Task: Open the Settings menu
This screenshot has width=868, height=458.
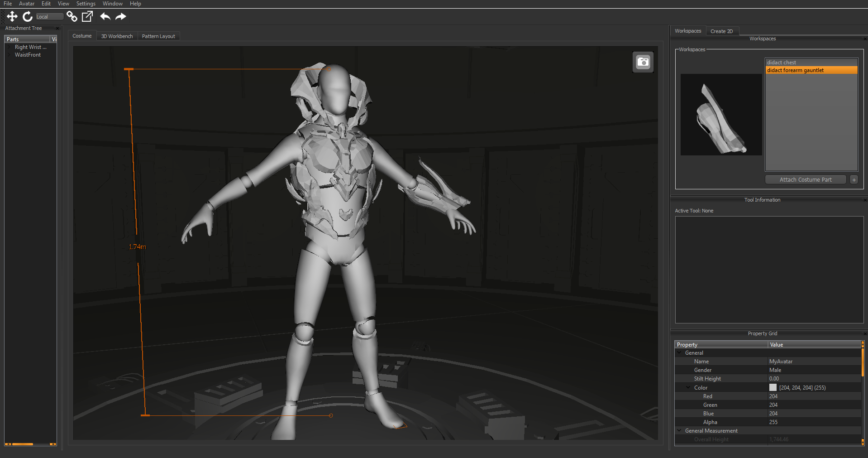Action: coord(86,4)
